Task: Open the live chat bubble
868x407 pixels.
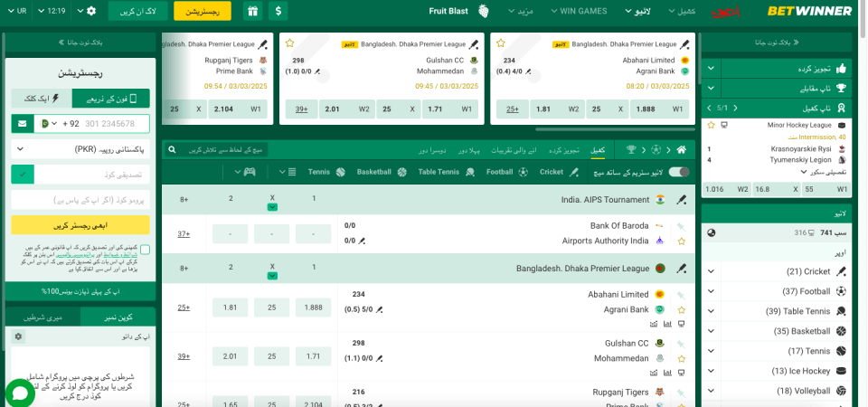Action: point(20,393)
